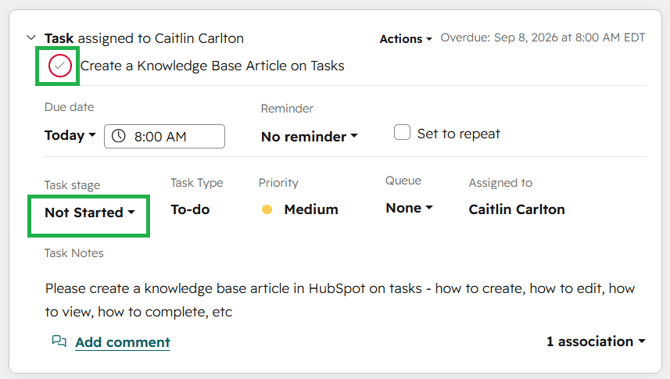Click the Reminder label
Viewport: 670px width, 379px height.
pos(287,109)
